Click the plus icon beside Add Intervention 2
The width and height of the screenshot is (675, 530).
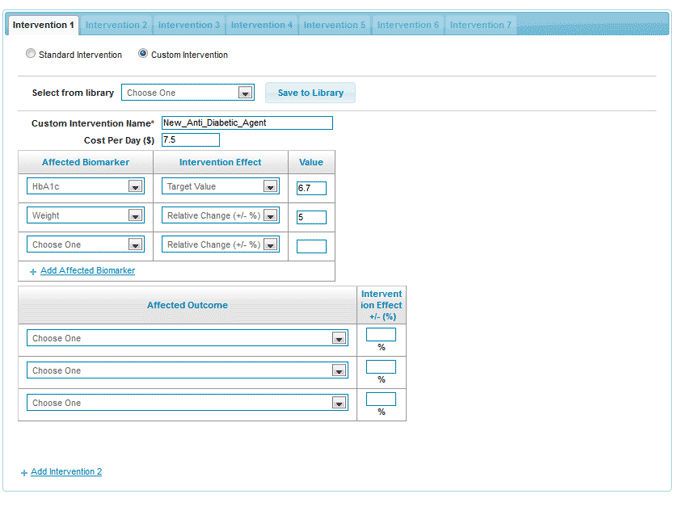click(x=24, y=473)
